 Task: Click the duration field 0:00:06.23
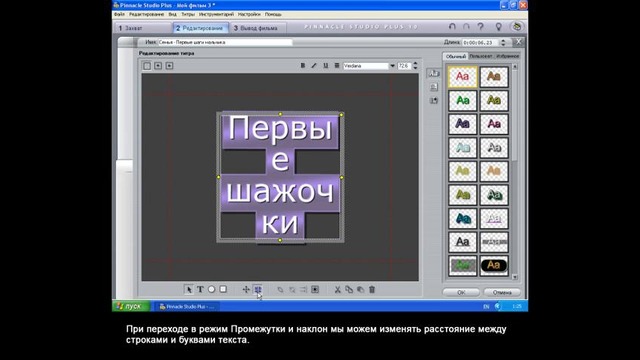[x=480, y=42]
